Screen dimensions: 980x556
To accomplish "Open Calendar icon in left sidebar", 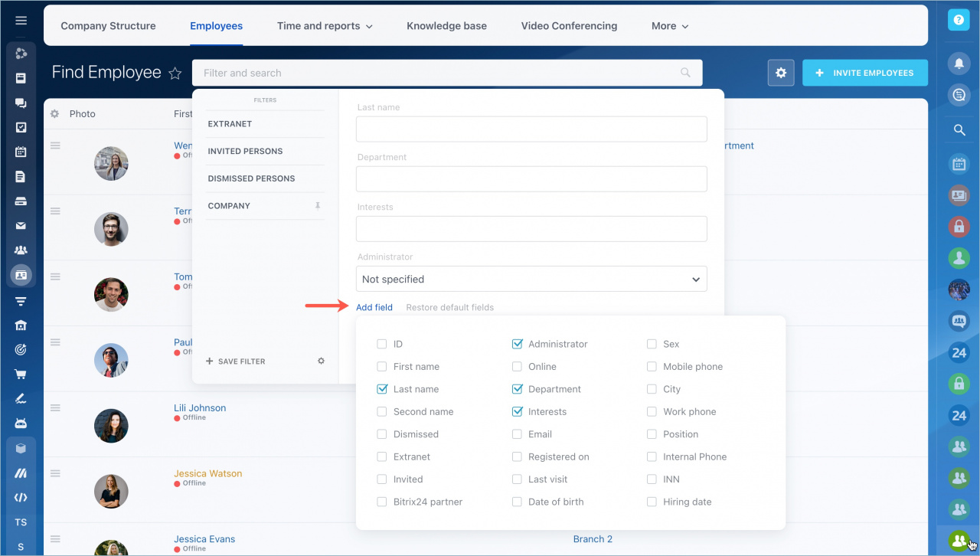I will 21,152.
